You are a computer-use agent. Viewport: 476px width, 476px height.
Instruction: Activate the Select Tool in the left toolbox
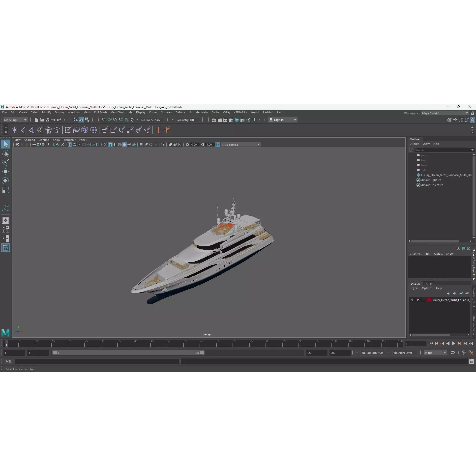pos(5,144)
